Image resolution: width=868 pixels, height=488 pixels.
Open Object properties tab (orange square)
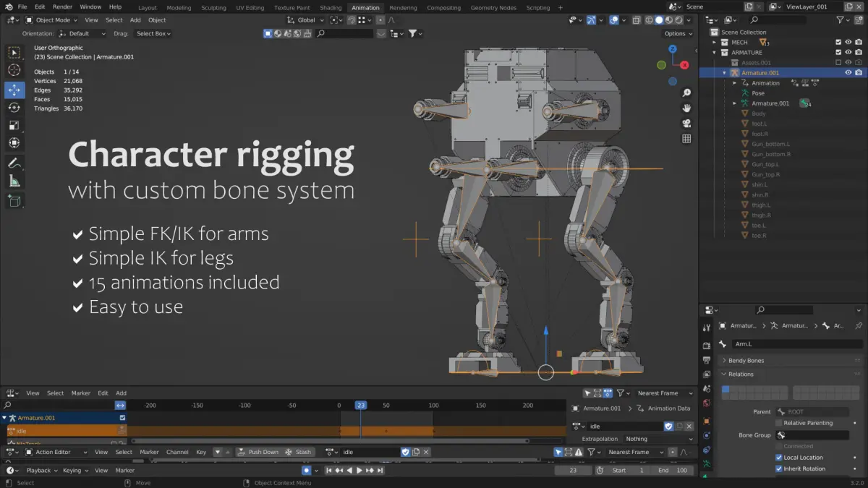(x=707, y=420)
